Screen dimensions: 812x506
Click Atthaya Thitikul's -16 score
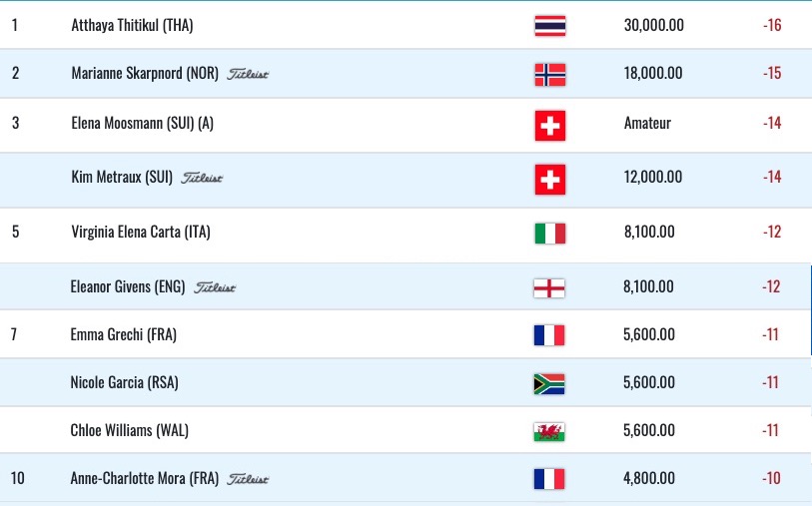click(772, 25)
